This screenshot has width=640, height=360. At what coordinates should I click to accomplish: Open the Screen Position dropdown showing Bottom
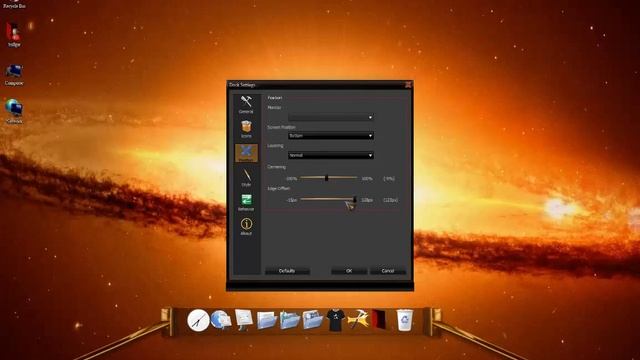[331, 136]
